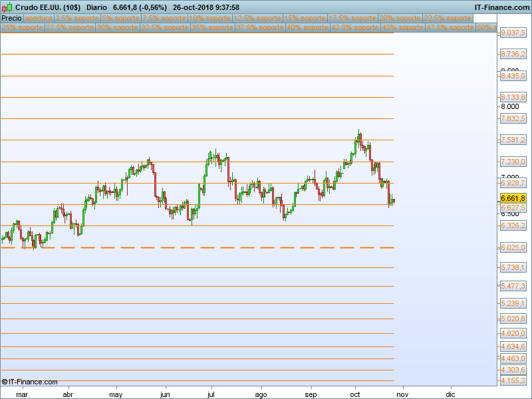Click the 4.634,6 level label on price axis

pyautogui.click(x=513, y=346)
